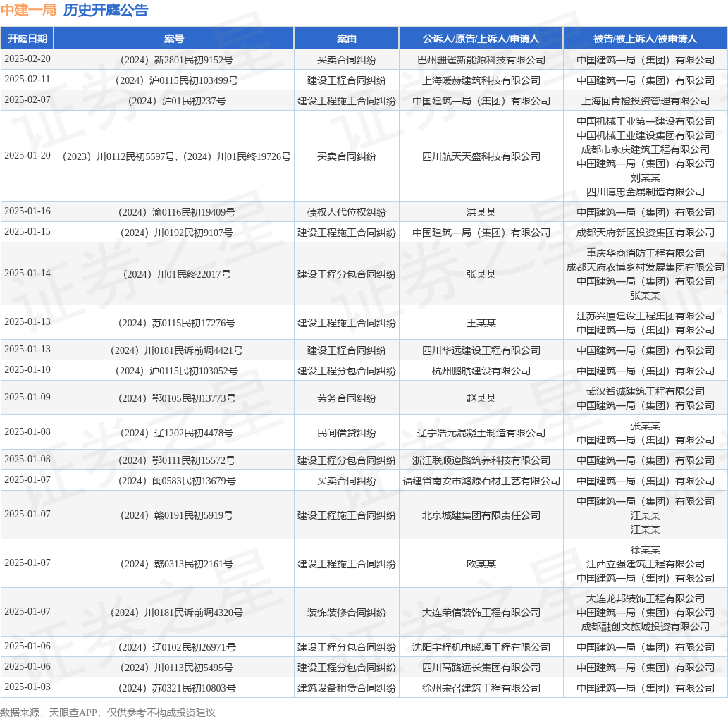Click defendant 武汉智诚建筑工程有限公司

click(x=646, y=391)
